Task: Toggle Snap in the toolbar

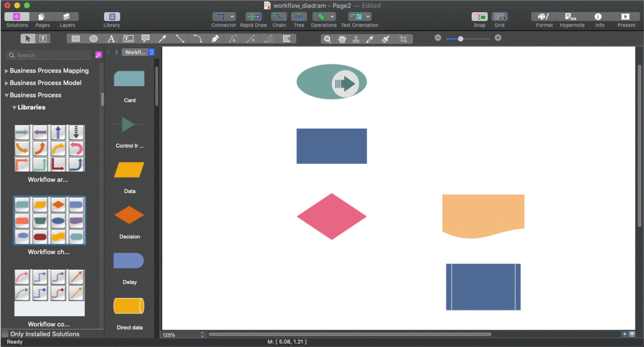Action: click(x=479, y=17)
